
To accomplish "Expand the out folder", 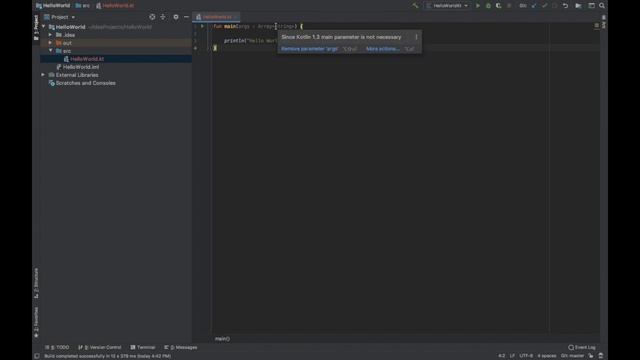I will click(51, 43).
